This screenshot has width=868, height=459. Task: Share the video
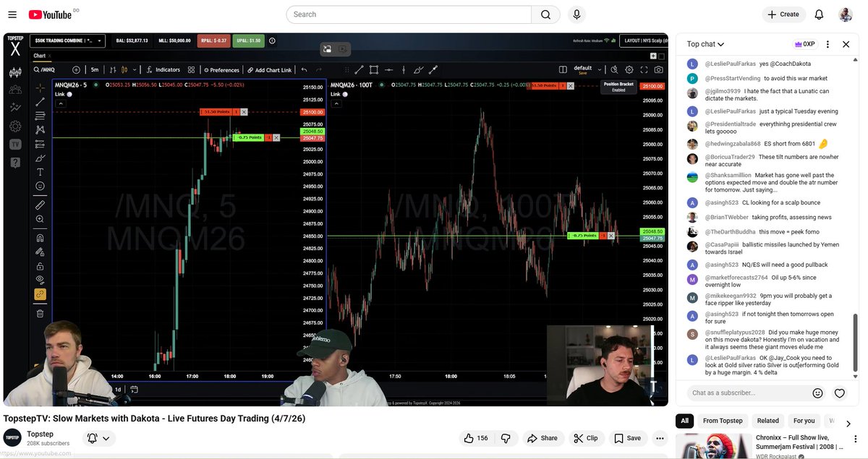(x=542, y=438)
